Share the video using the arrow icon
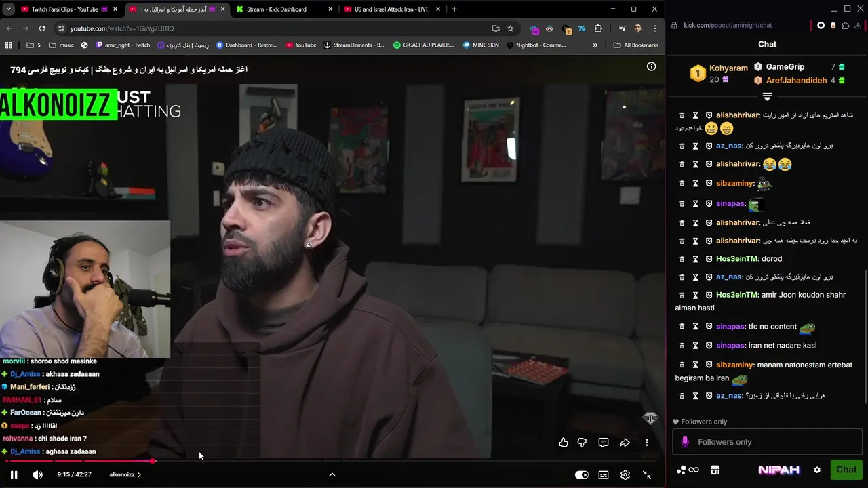 coord(625,443)
